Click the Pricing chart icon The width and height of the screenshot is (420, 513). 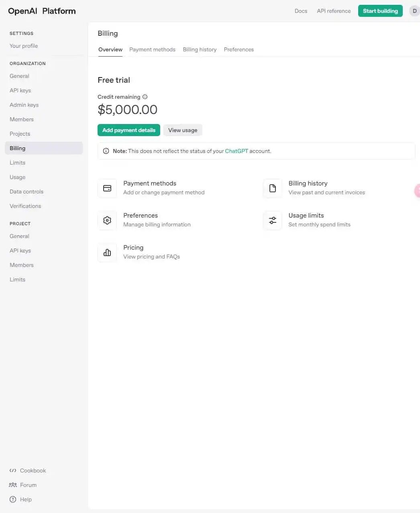[107, 252]
